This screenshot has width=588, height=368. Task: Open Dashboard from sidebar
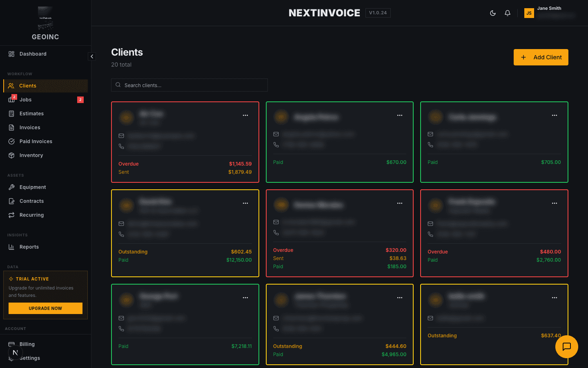tap(45, 54)
